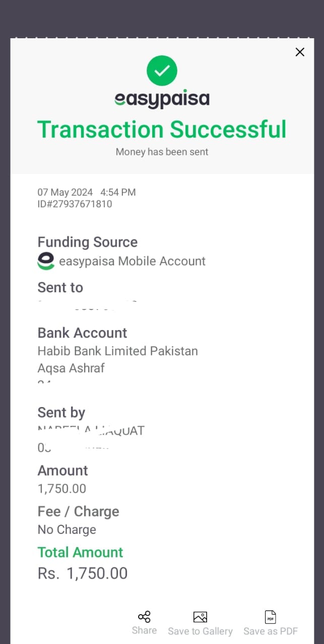Image resolution: width=324 pixels, height=644 pixels.
Task: Click the Amount value 1,750.00
Action: click(x=62, y=489)
